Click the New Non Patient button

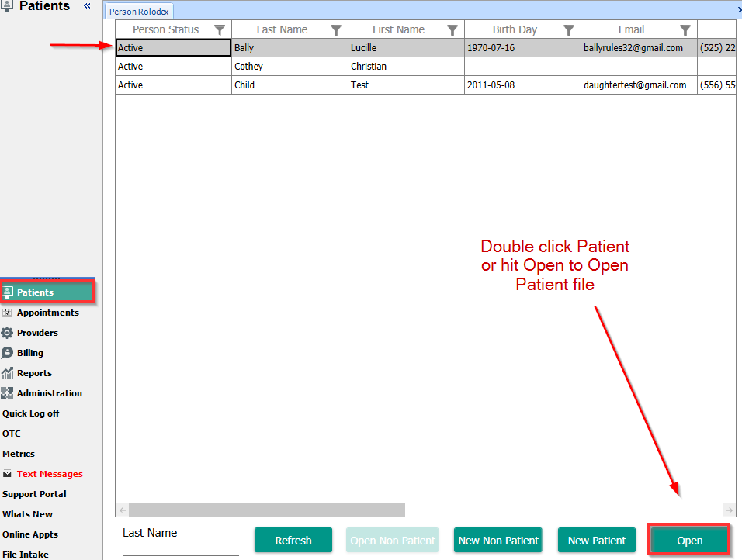[x=498, y=540]
